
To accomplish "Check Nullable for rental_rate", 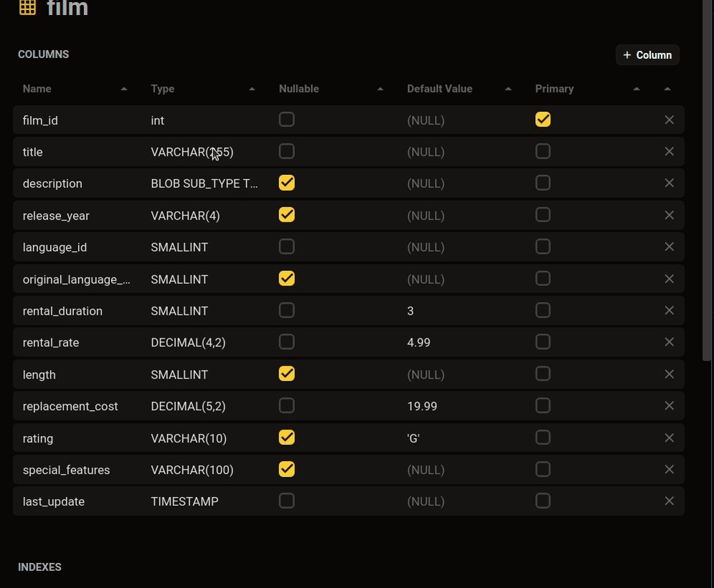I will tap(286, 342).
